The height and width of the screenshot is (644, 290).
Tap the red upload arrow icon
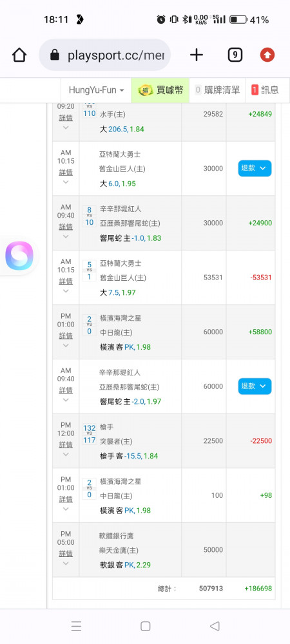(267, 55)
